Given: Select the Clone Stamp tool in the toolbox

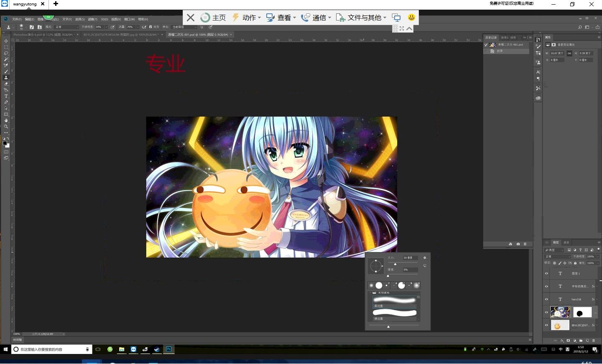Looking at the screenshot, I should click(x=6, y=78).
